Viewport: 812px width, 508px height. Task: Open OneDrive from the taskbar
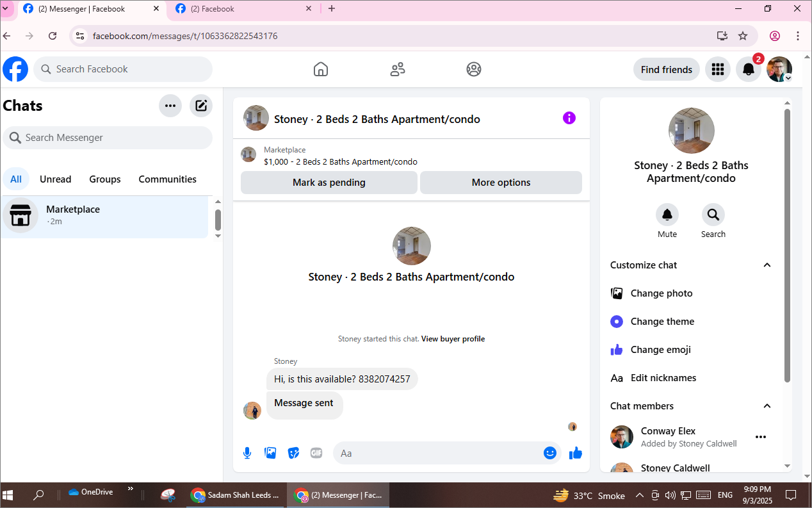pyautogui.click(x=91, y=492)
